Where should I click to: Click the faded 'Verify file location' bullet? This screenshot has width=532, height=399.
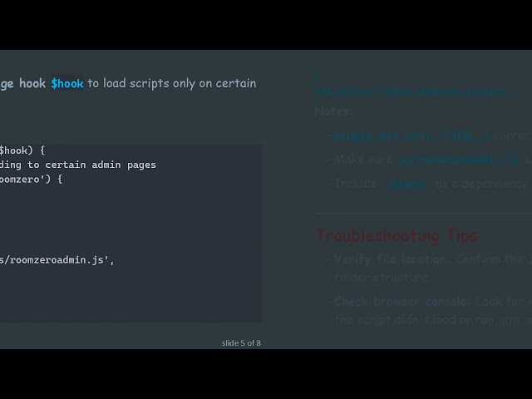[x=429, y=268]
